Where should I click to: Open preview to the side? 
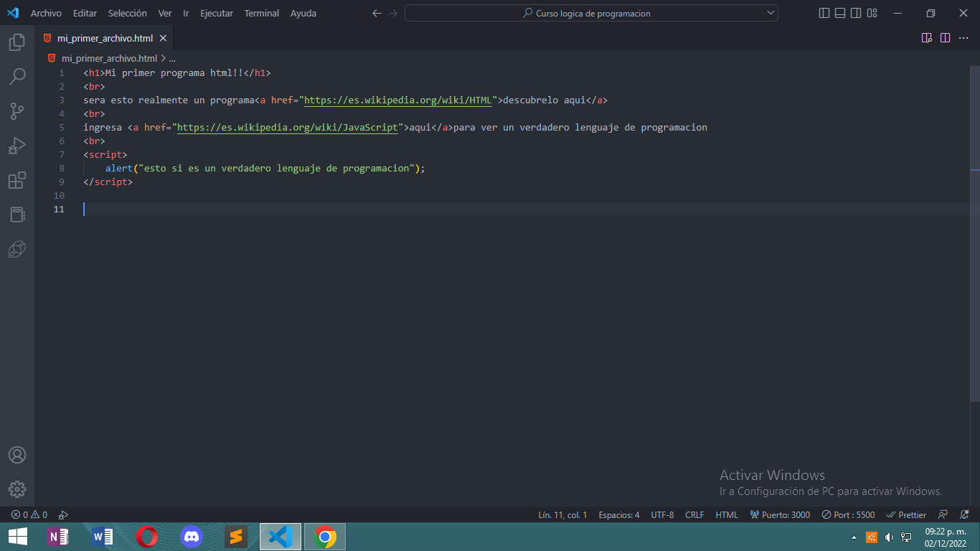coord(927,38)
